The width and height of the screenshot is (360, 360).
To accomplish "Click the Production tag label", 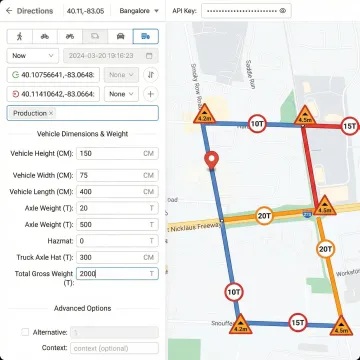I will [30, 113].
